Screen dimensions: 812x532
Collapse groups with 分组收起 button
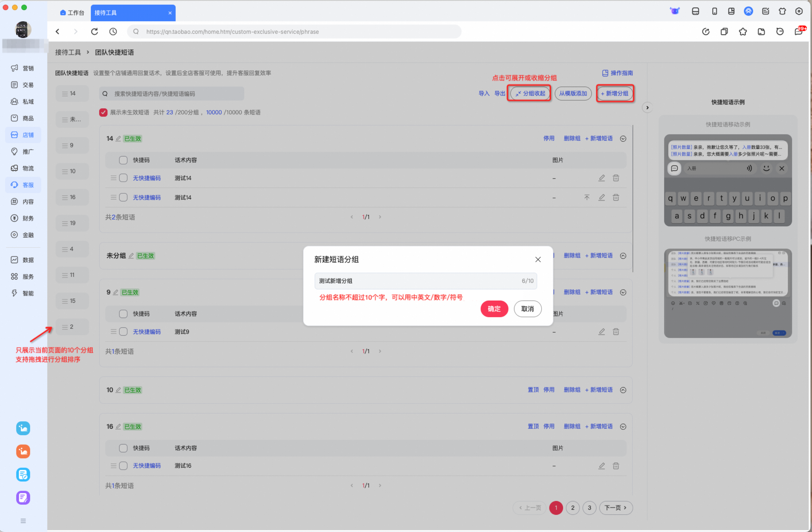[x=530, y=93]
